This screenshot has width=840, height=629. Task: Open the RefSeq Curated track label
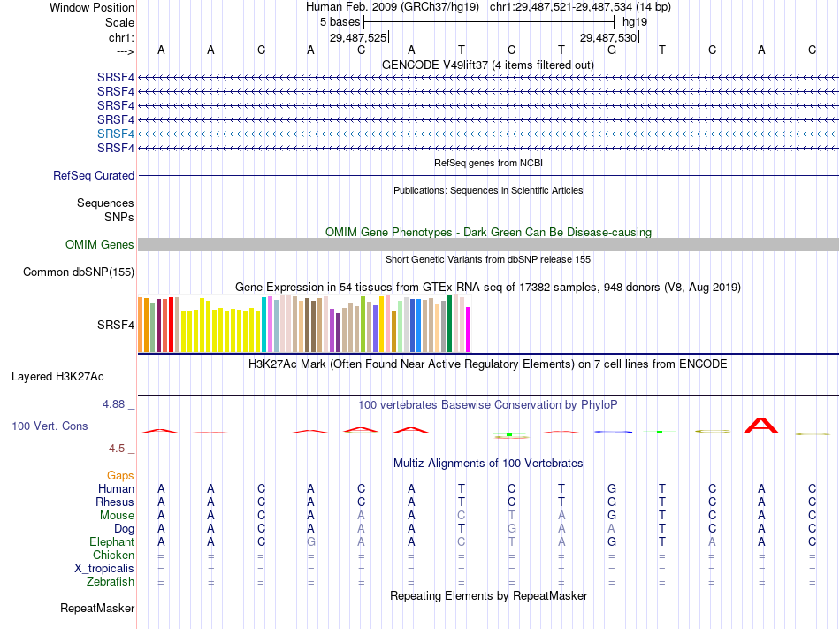94,176
